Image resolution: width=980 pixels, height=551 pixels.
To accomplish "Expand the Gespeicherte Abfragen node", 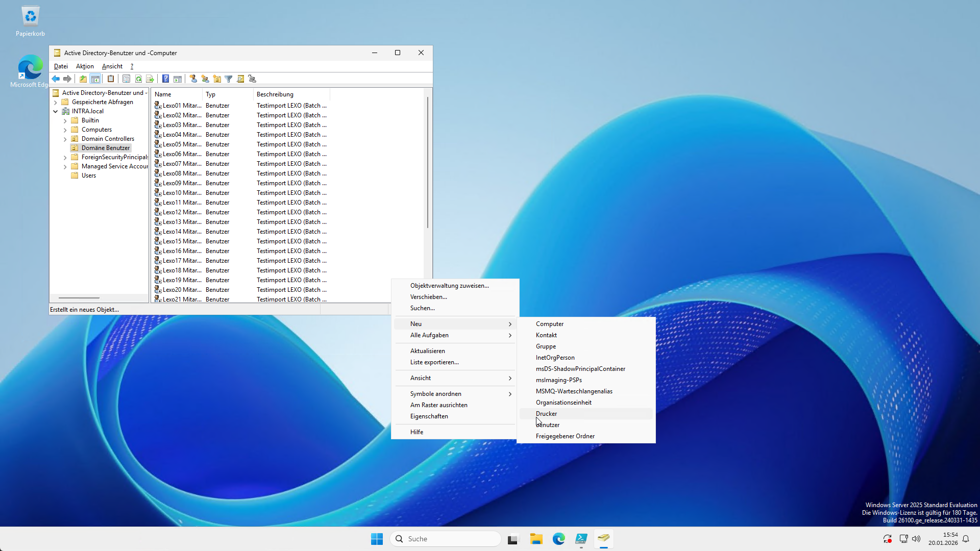I will click(55, 102).
